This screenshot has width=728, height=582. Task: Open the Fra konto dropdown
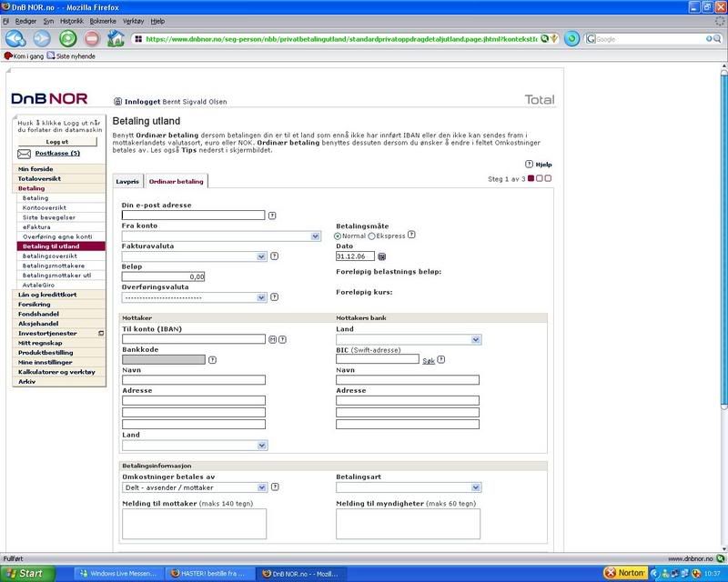point(221,236)
